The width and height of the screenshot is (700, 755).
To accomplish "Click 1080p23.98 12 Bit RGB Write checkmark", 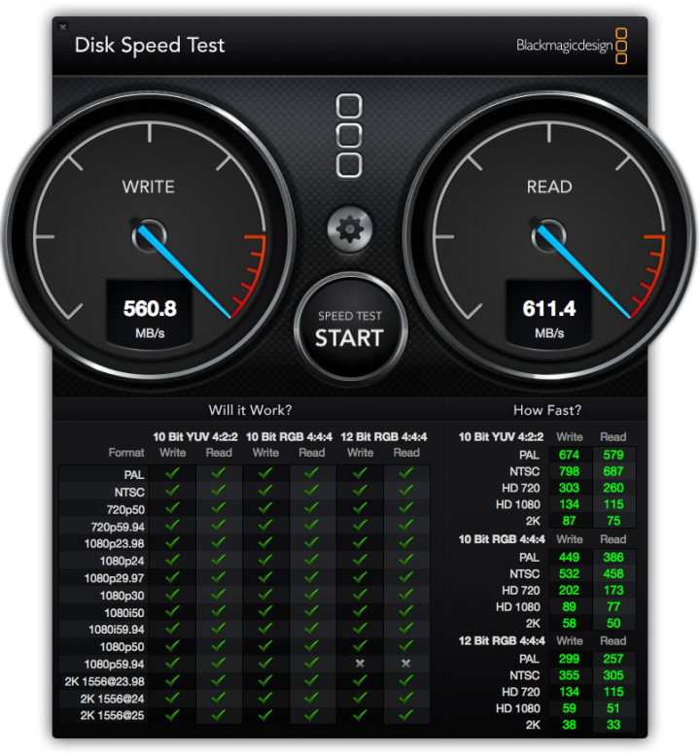I will [x=360, y=542].
